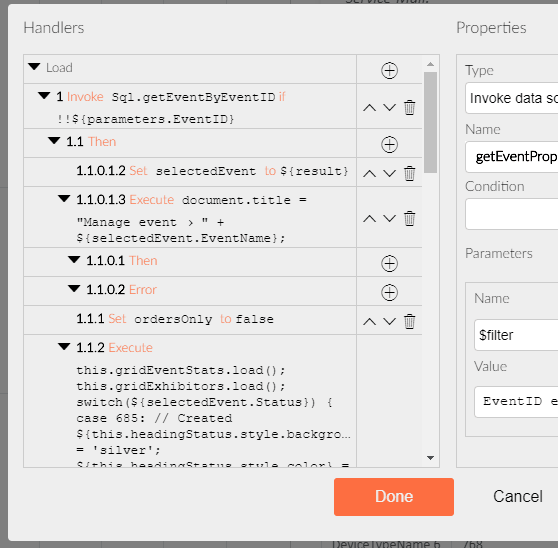Delete the Set selectedEvent step
The height and width of the screenshot is (548, 558).
click(410, 173)
